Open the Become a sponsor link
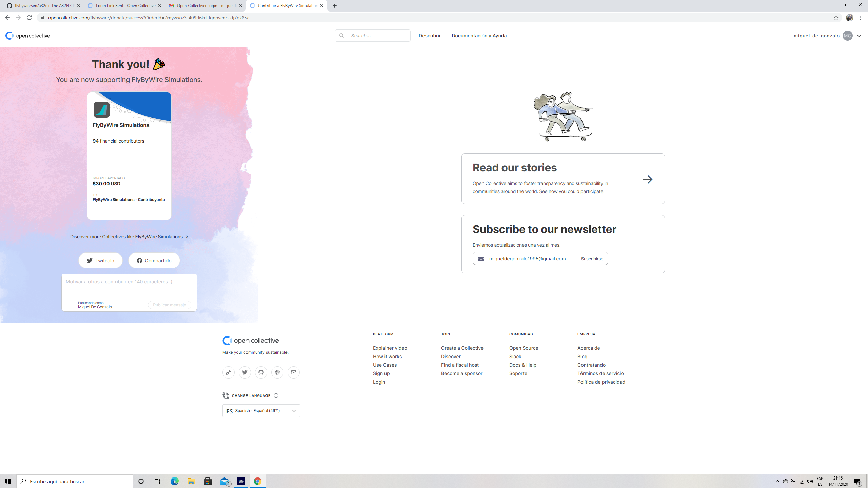The image size is (868, 488). (462, 373)
